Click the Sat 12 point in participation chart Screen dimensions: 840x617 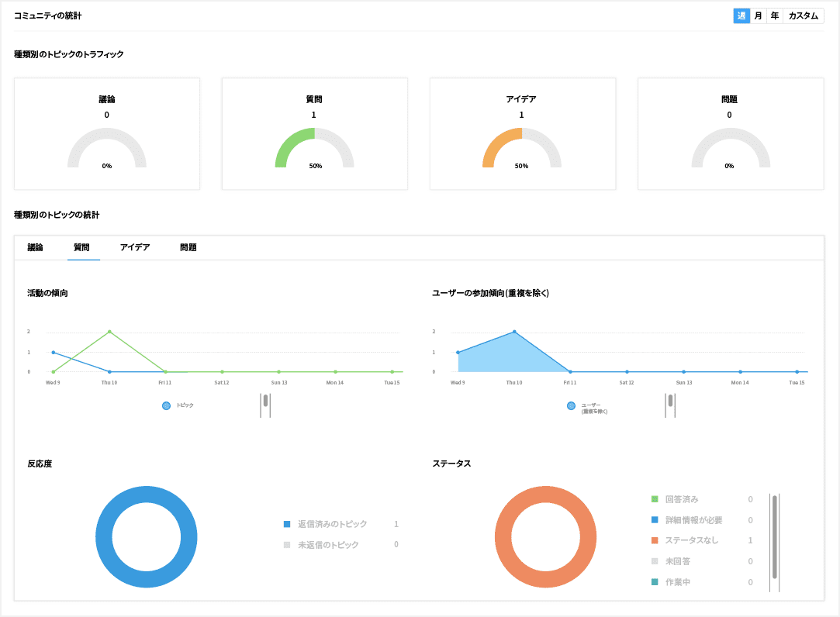tap(627, 372)
